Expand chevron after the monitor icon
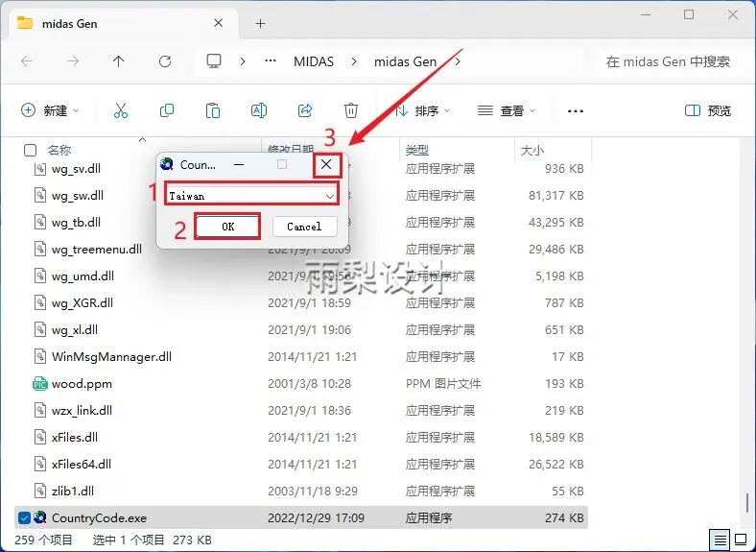The image size is (756, 552). point(243,61)
